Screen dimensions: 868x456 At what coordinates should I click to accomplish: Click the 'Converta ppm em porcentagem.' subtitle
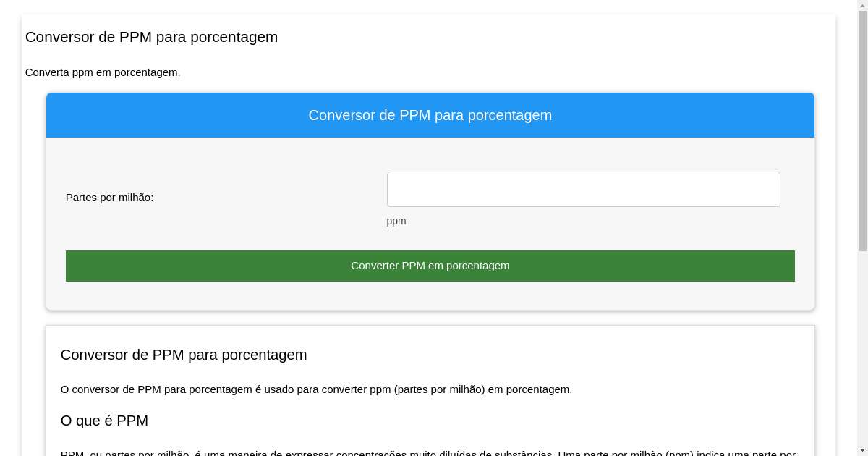click(103, 72)
